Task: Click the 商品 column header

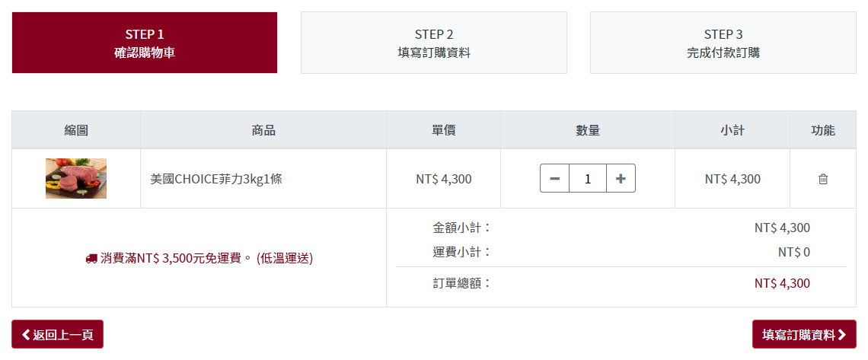Action: (263, 130)
